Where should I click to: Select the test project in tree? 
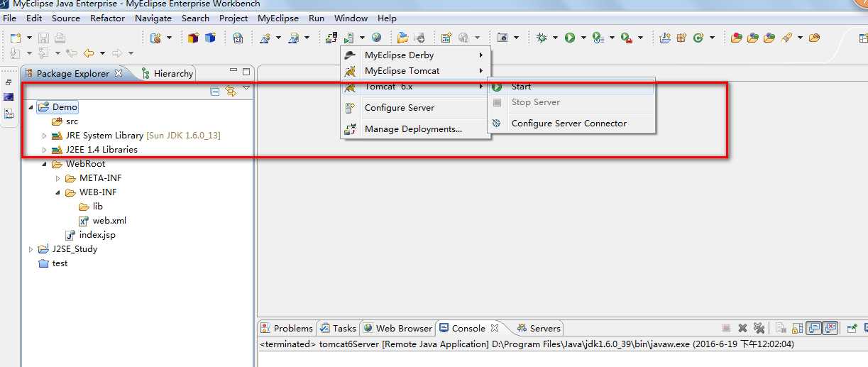pos(53,263)
